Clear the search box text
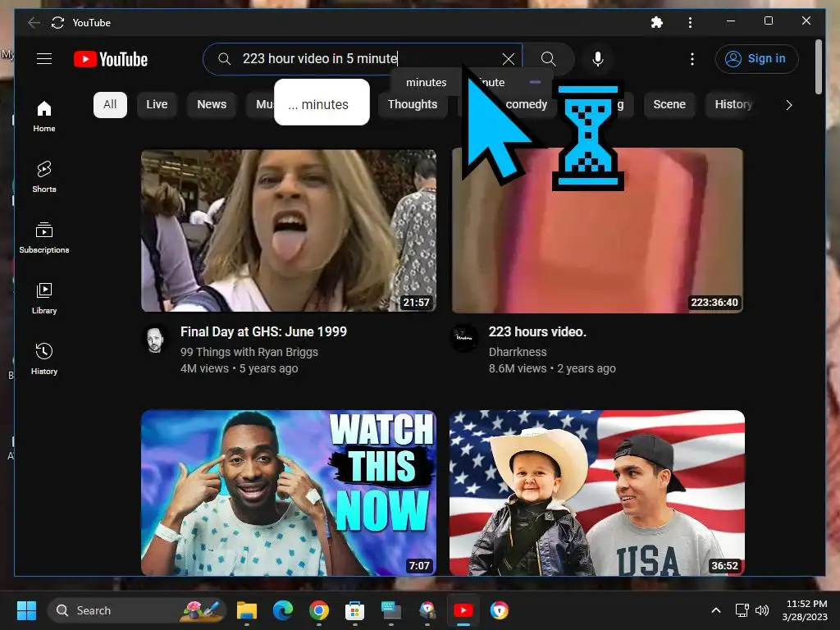The width and height of the screenshot is (840, 630). 509,59
